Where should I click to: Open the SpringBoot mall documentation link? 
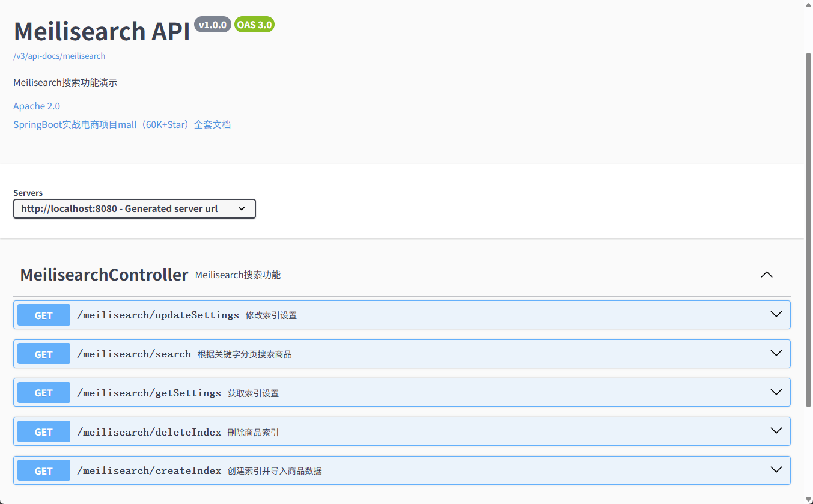point(122,125)
